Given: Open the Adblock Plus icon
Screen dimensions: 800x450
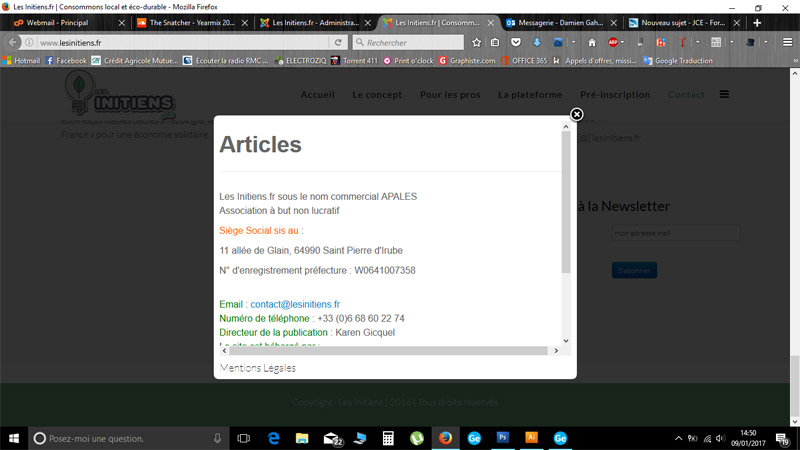Looking at the screenshot, I should (613, 42).
